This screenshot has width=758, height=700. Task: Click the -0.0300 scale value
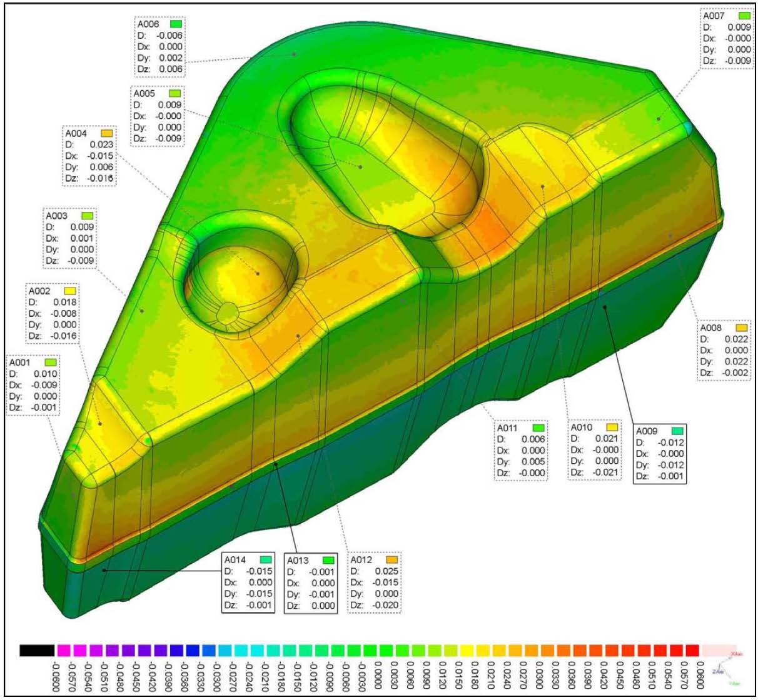click(217, 676)
